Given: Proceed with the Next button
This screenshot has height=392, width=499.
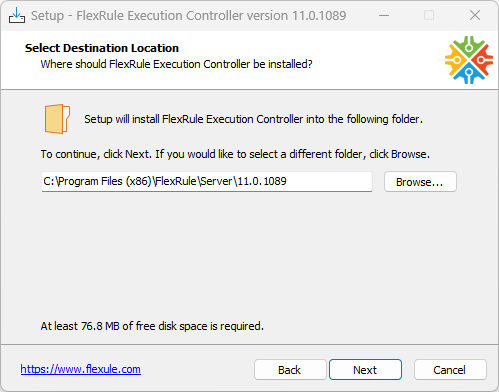Looking at the screenshot, I should coord(365,370).
